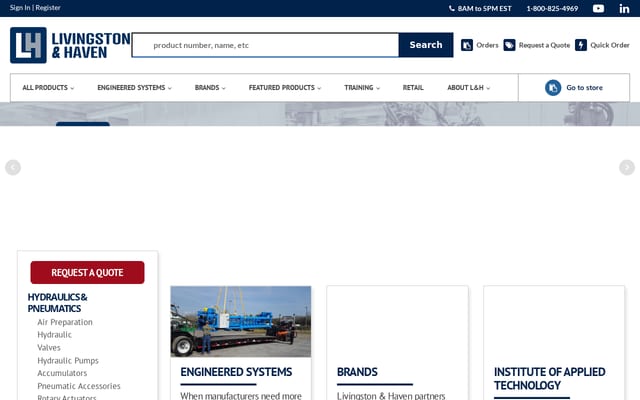Open the Orders link text
The image size is (640, 400).
[x=487, y=45]
